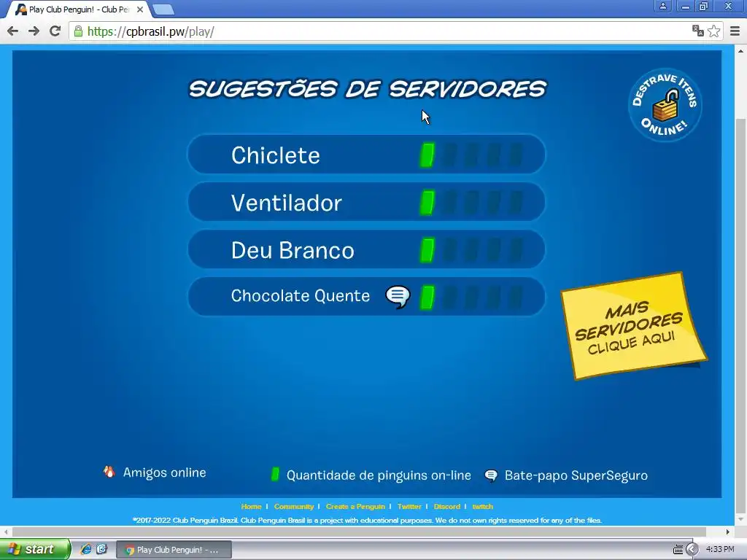The width and height of the screenshot is (747, 560).
Task: Open the Community footer link
Action: 293,506
